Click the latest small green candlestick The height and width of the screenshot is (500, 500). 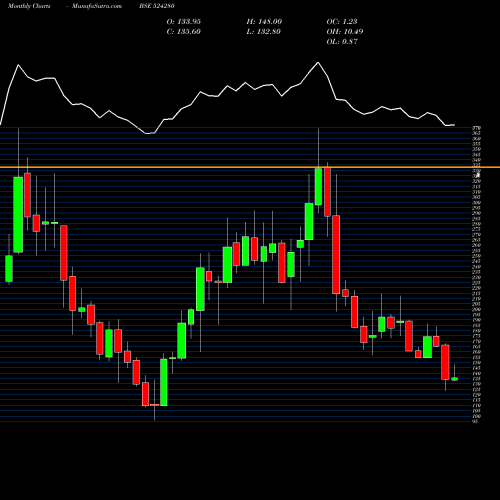[x=455, y=379]
